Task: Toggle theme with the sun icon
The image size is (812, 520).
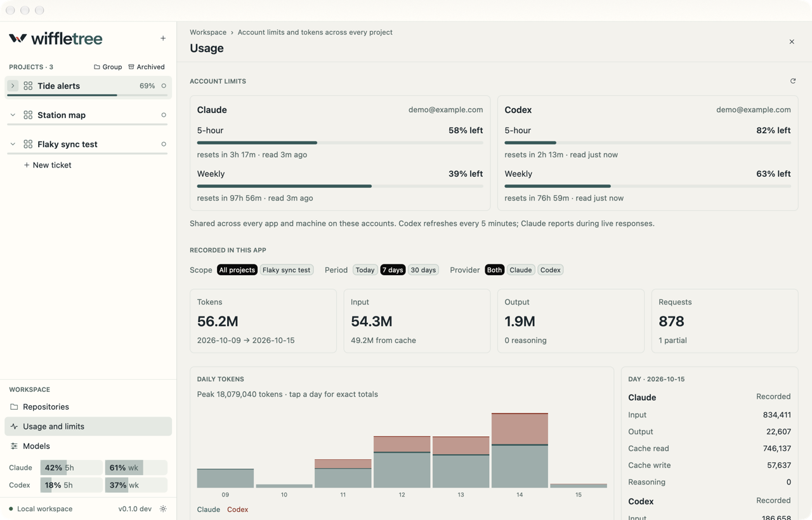Action: coord(163,509)
